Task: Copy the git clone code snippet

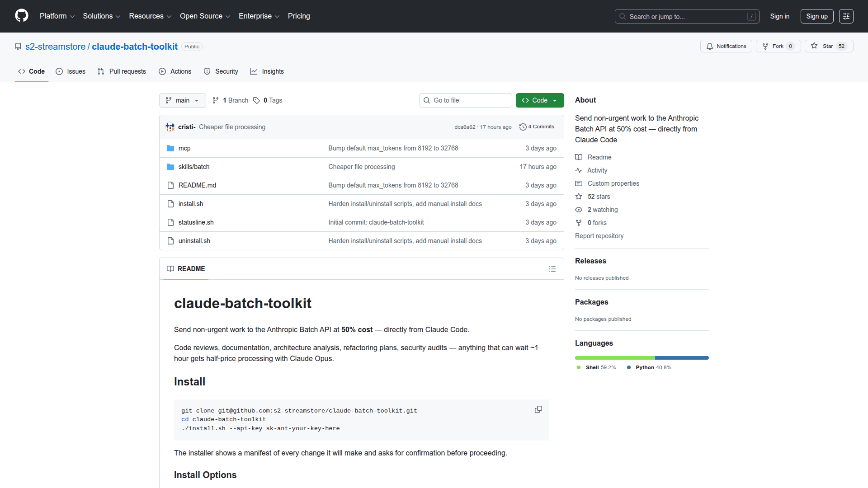Action: click(538, 409)
